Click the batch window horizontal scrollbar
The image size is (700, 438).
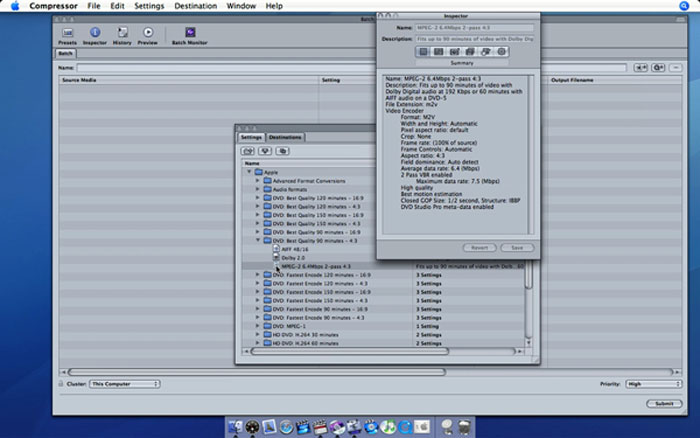[257, 371]
